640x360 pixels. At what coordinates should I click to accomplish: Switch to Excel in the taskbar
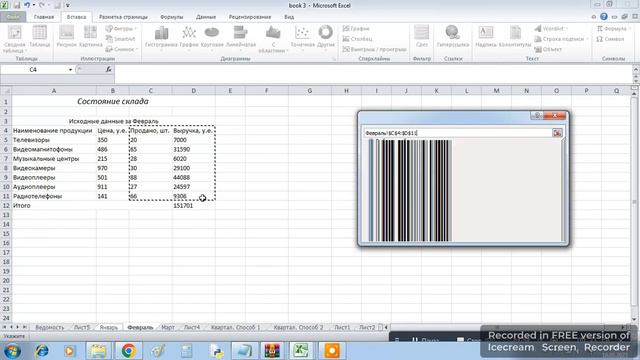301,351
